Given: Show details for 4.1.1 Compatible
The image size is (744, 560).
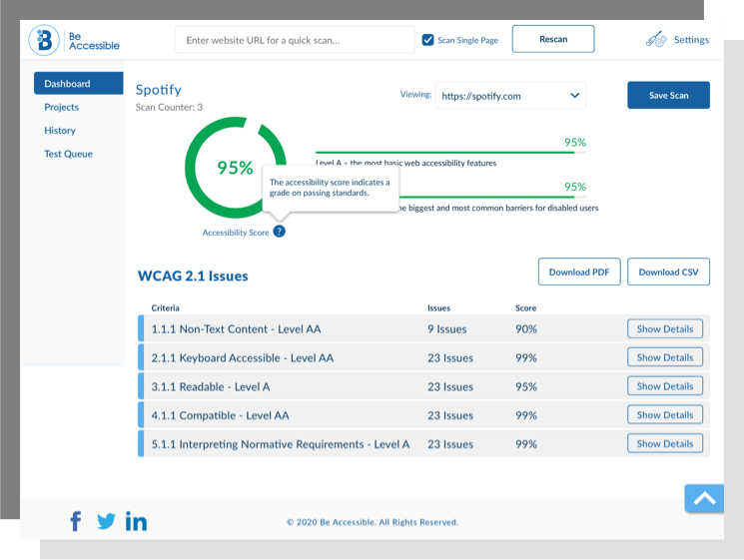Looking at the screenshot, I should [x=665, y=414].
